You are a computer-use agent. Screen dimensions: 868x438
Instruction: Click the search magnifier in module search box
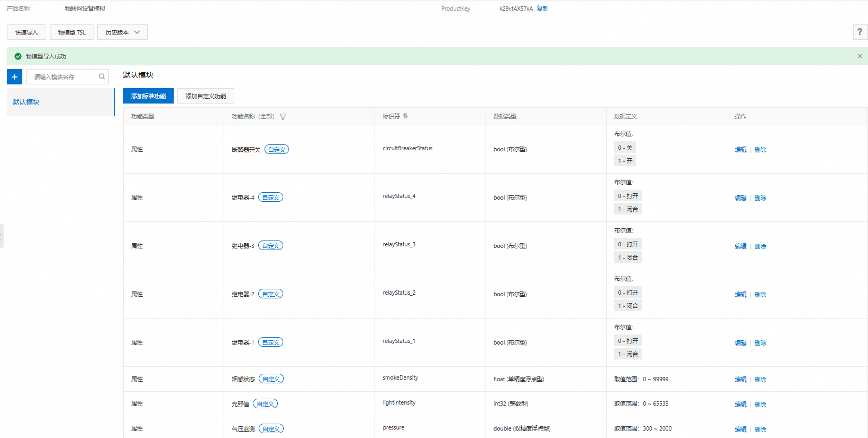pyautogui.click(x=102, y=77)
